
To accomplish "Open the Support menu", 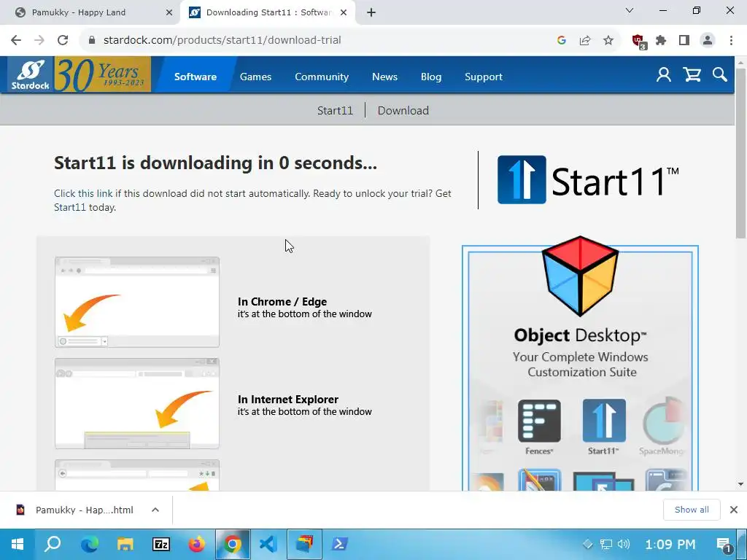I will point(484,77).
